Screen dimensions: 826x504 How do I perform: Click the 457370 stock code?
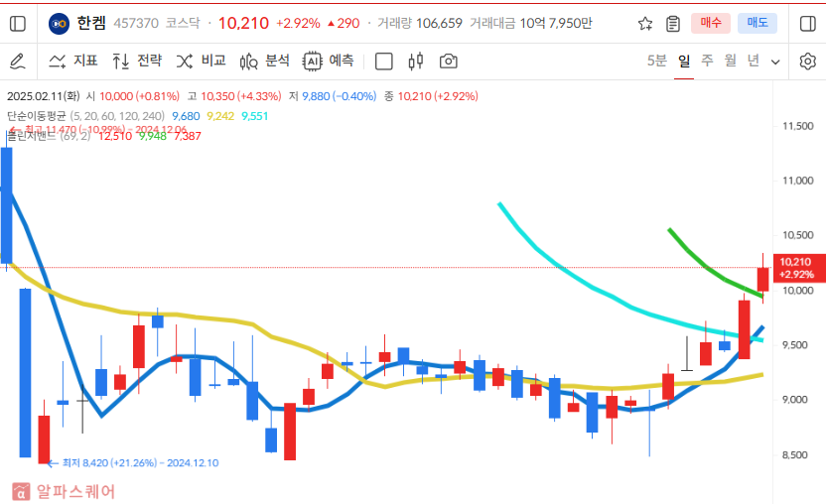(136, 23)
